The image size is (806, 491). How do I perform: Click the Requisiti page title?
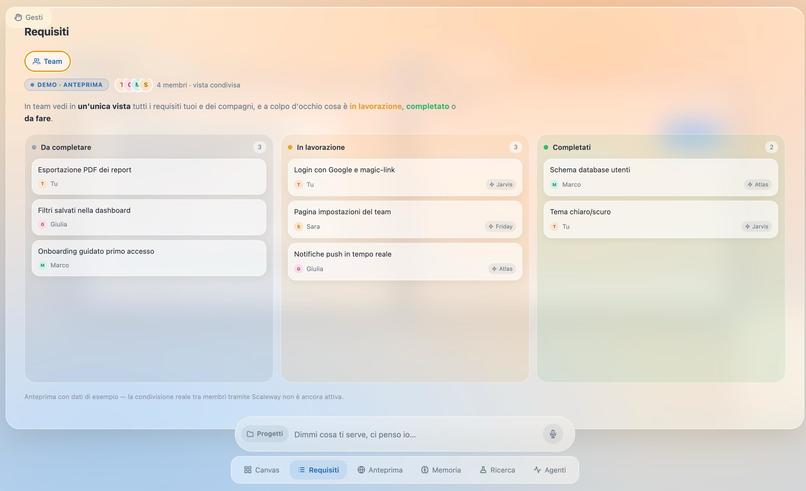[47, 32]
